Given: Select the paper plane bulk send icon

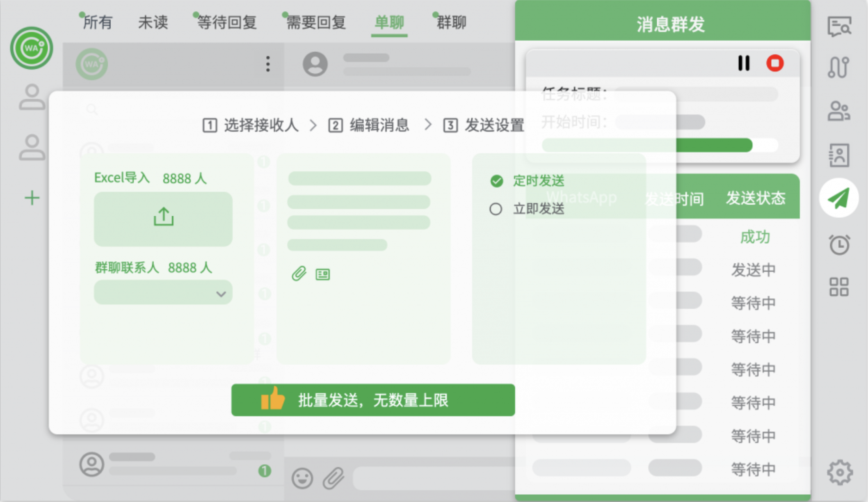Looking at the screenshot, I should [839, 198].
